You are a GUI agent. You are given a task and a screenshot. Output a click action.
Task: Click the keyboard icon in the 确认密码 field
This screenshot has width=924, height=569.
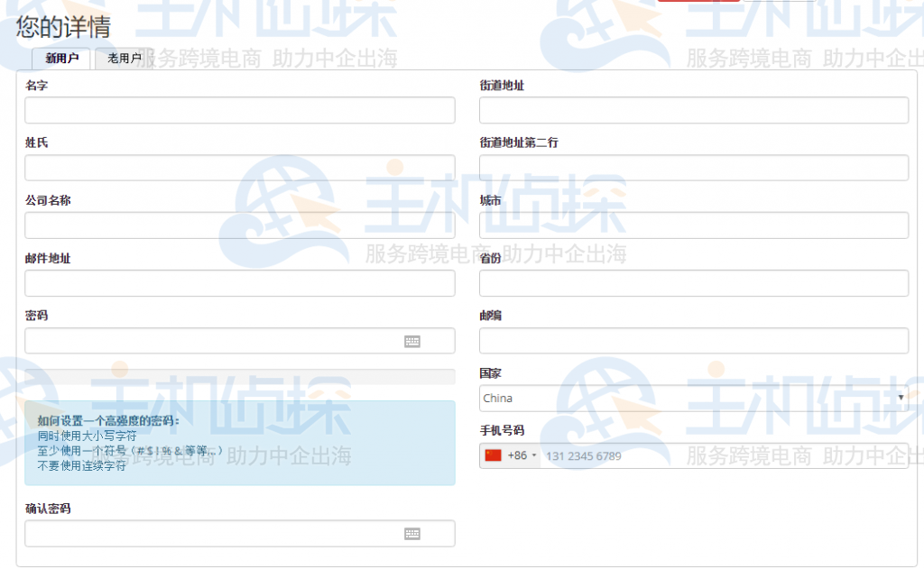(412, 533)
